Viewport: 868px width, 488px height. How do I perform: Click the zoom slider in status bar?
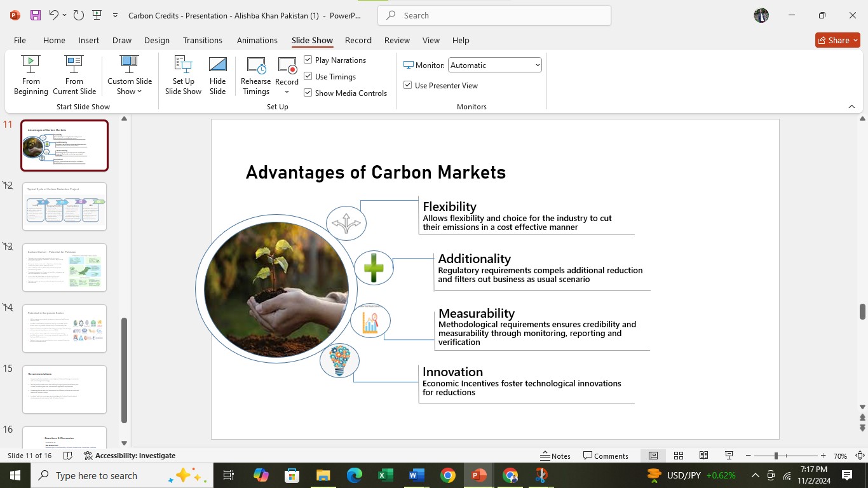click(775, 456)
